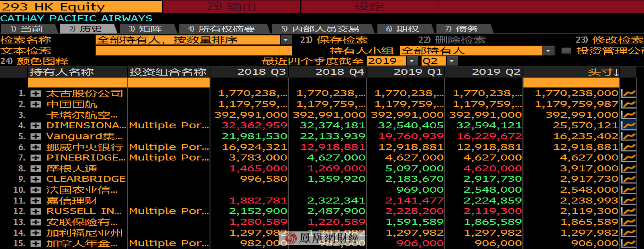The width and height of the screenshot is (644, 249).
Task: Expand the 摩根大通 holder row
Action: (x=36, y=169)
